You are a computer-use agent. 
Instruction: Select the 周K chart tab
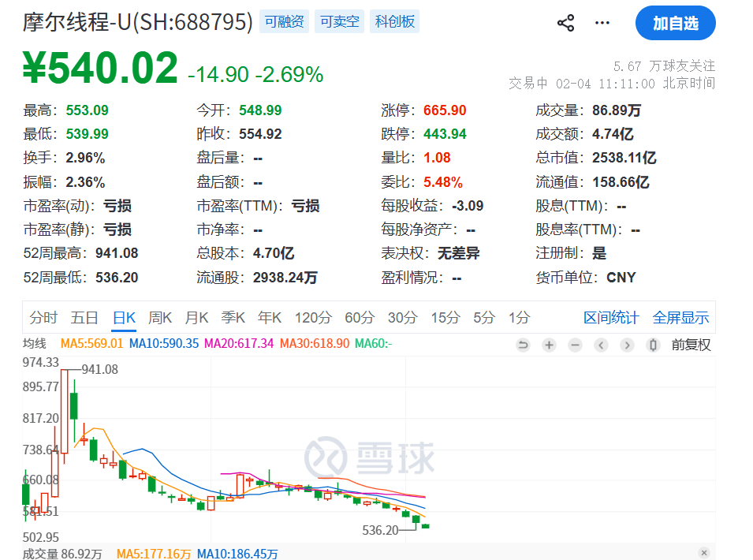pyautogui.click(x=160, y=318)
